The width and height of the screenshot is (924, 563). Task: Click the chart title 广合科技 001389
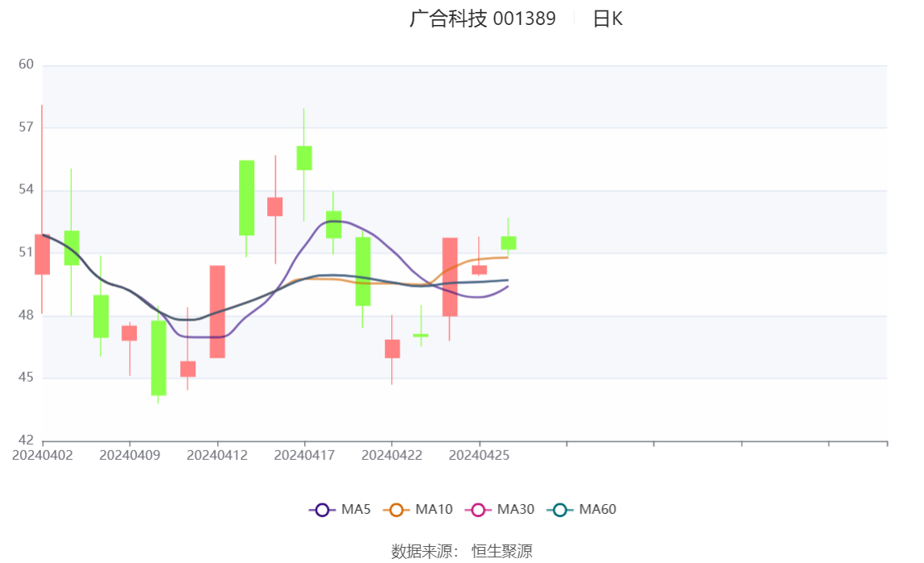click(482, 19)
